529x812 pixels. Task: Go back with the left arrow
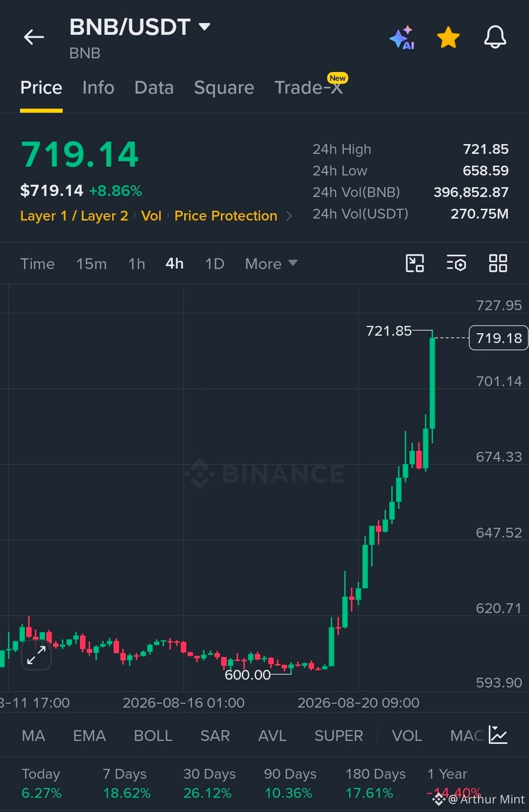click(34, 37)
